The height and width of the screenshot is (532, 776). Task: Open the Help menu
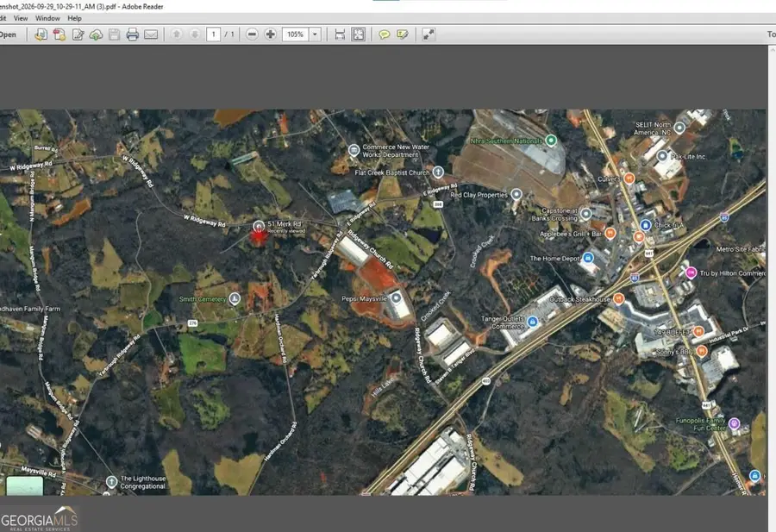tap(75, 18)
